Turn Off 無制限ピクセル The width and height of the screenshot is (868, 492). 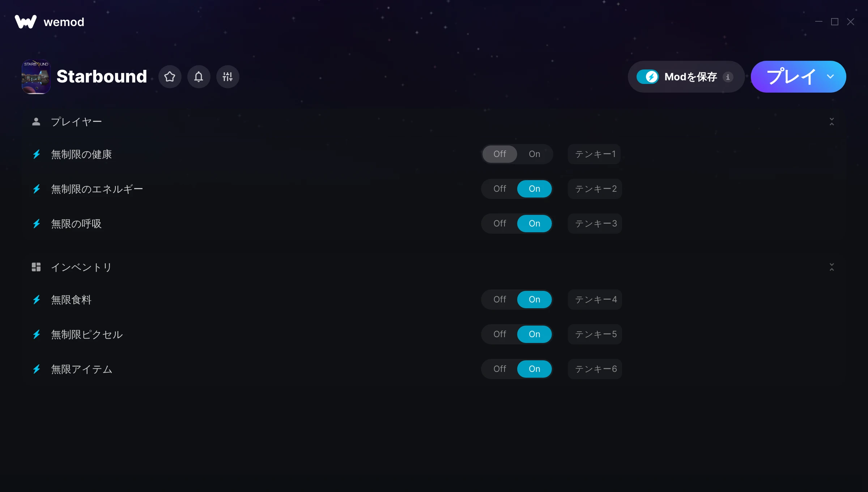pyautogui.click(x=499, y=334)
